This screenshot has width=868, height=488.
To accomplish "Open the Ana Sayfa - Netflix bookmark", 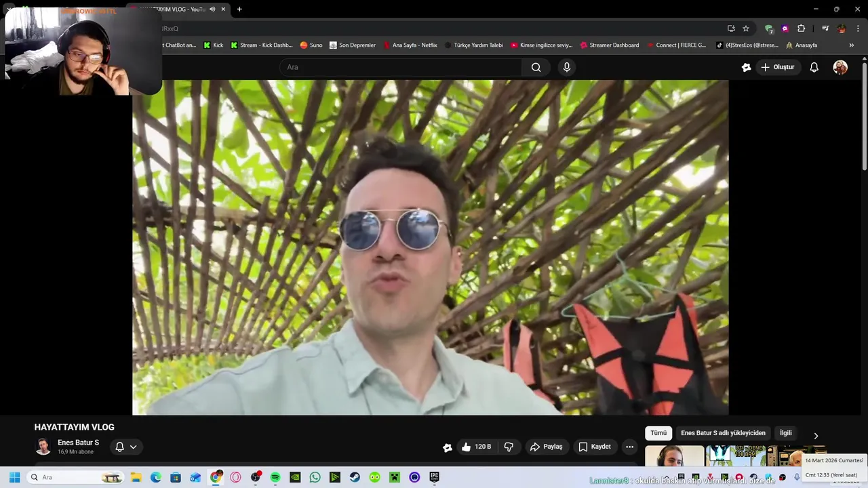I will point(410,45).
